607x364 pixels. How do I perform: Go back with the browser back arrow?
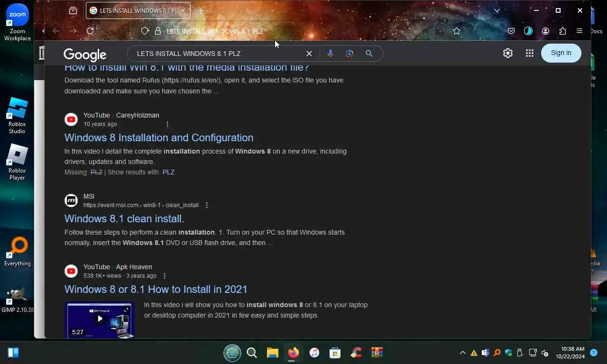click(56, 31)
